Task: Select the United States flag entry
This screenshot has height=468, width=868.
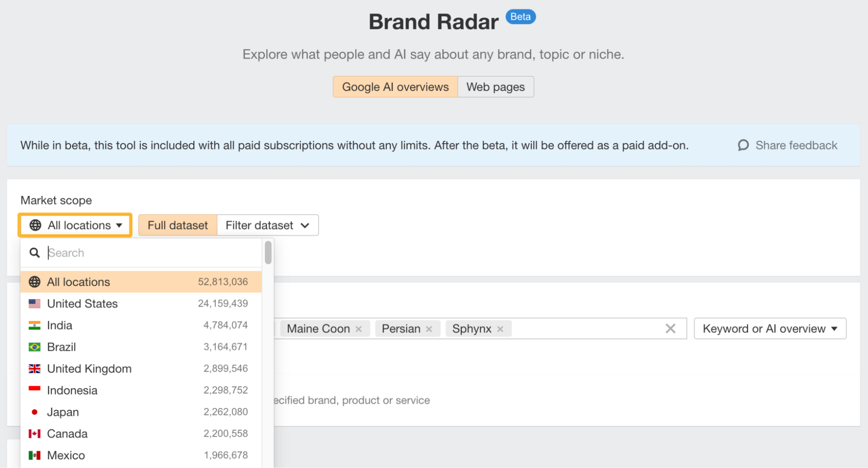Action: (x=34, y=304)
